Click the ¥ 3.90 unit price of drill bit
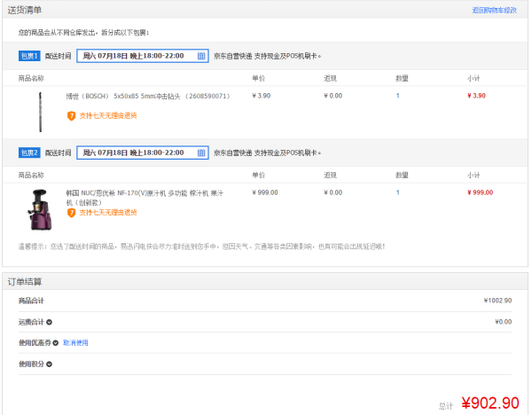This screenshot has height=415, width=532. click(262, 96)
